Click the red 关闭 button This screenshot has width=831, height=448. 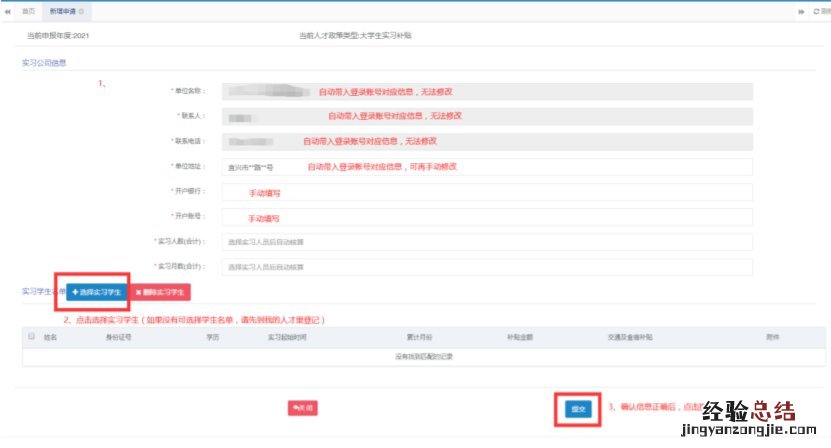click(x=302, y=408)
